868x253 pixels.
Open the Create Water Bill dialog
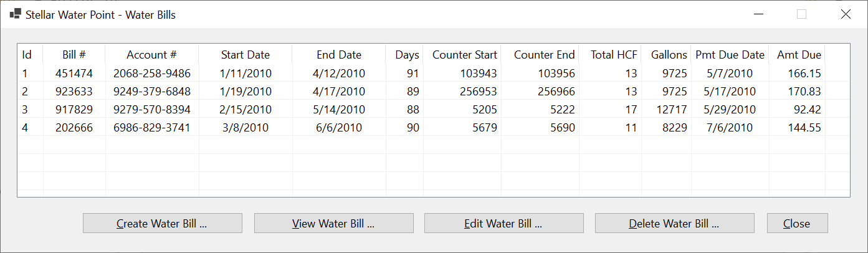click(x=162, y=223)
